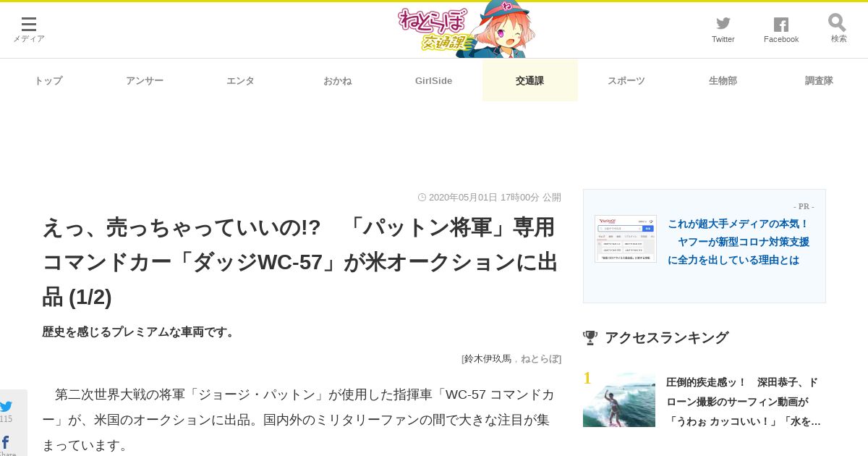Go to the トップ tab
The height and width of the screenshot is (456, 868).
tap(48, 80)
